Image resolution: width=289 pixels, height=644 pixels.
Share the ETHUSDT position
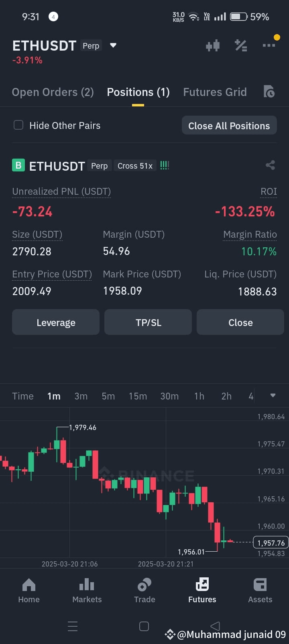click(x=270, y=165)
